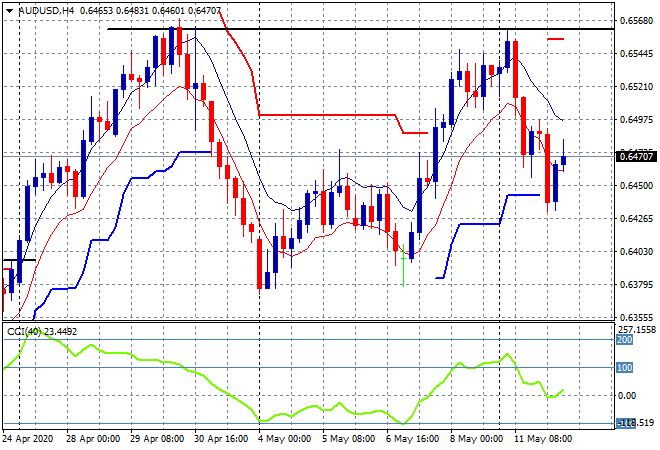Image resolution: width=660 pixels, height=450 pixels.
Task: Select the OHLC values 0.64653 0.64831 0.64601 0.64707
Action: (150, 11)
